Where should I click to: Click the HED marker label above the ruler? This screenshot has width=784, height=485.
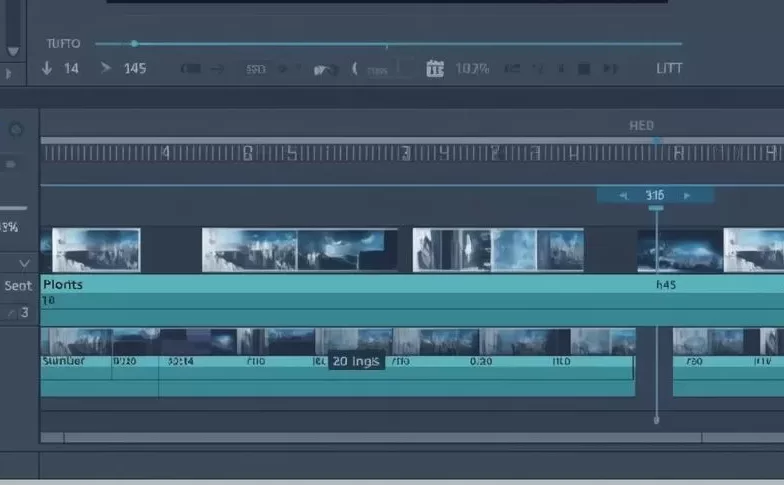tap(641, 125)
